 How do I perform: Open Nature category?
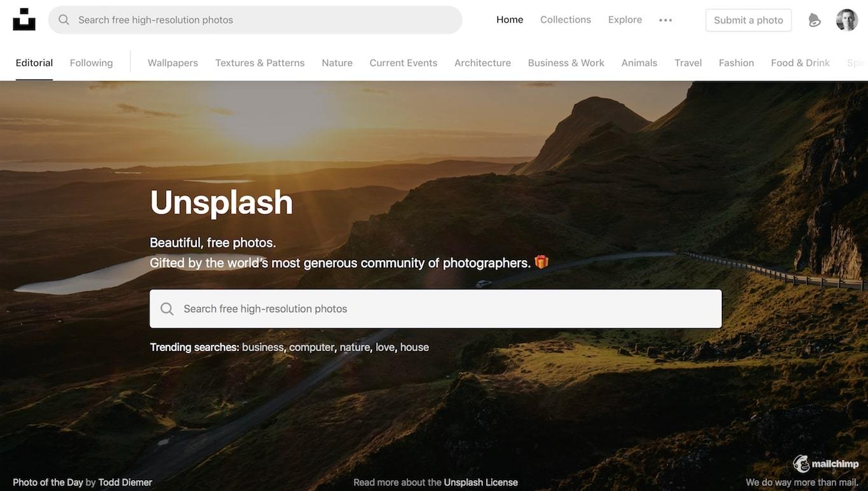coord(337,63)
